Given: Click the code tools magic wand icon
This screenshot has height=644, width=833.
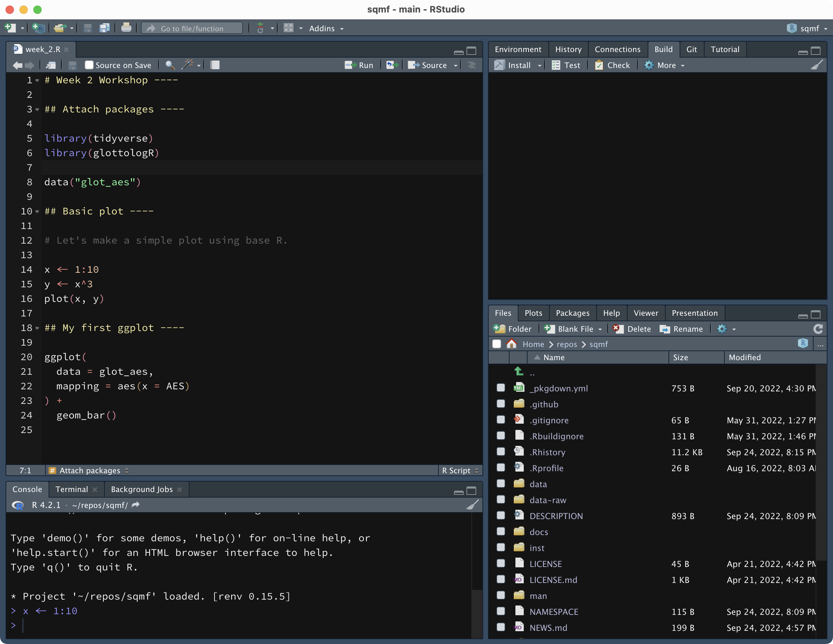Looking at the screenshot, I should [x=187, y=65].
